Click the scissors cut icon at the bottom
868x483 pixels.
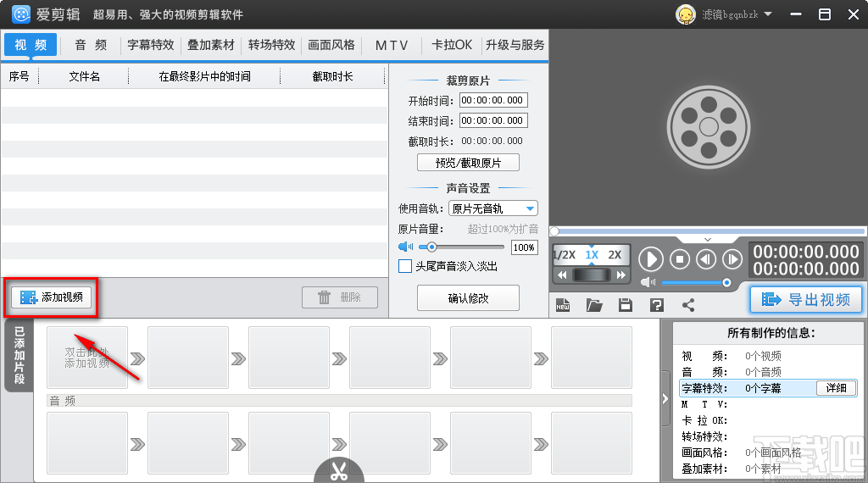[339, 469]
